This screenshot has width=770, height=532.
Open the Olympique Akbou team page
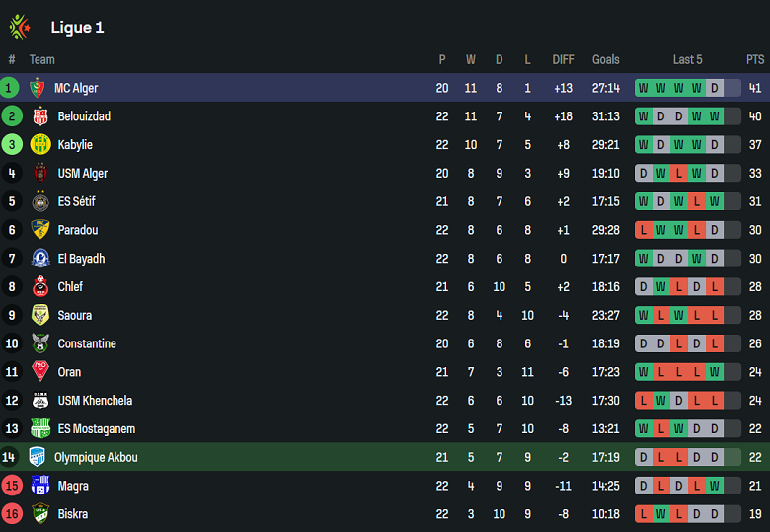point(96,457)
